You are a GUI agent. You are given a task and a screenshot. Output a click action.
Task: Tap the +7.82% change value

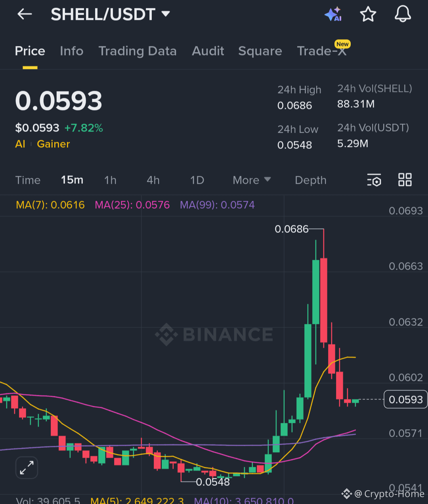coord(84,128)
